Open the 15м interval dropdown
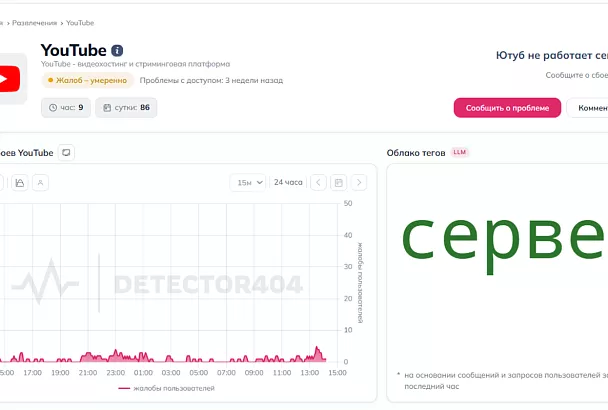 click(248, 182)
